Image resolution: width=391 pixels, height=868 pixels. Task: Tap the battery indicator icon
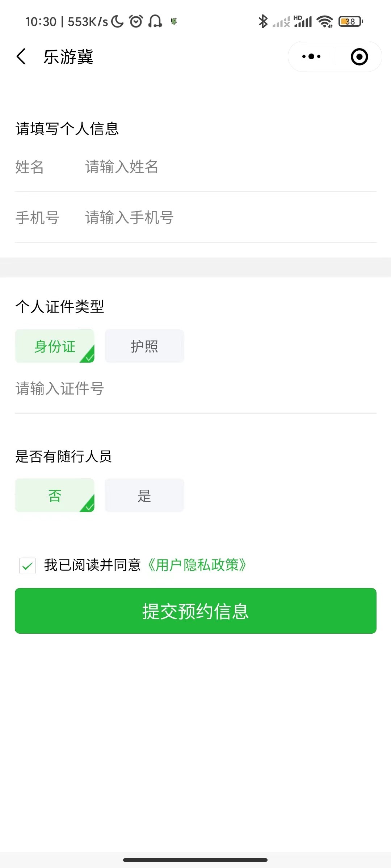point(350,22)
